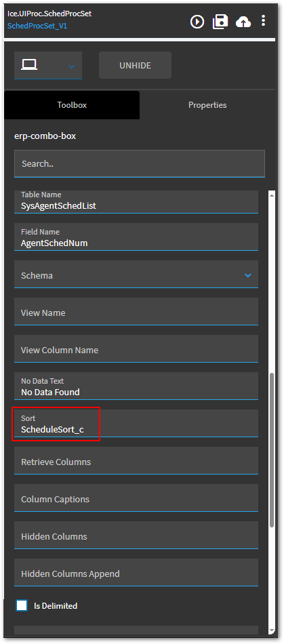Click the View Name field
Screen dimensions: 284x644
coord(136,312)
